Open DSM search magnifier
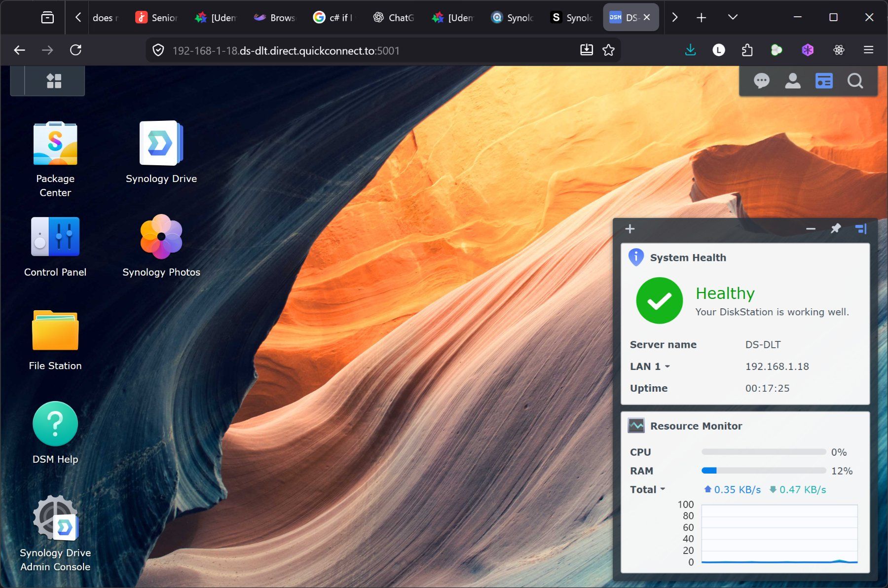This screenshot has width=888, height=588. [x=855, y=80]
